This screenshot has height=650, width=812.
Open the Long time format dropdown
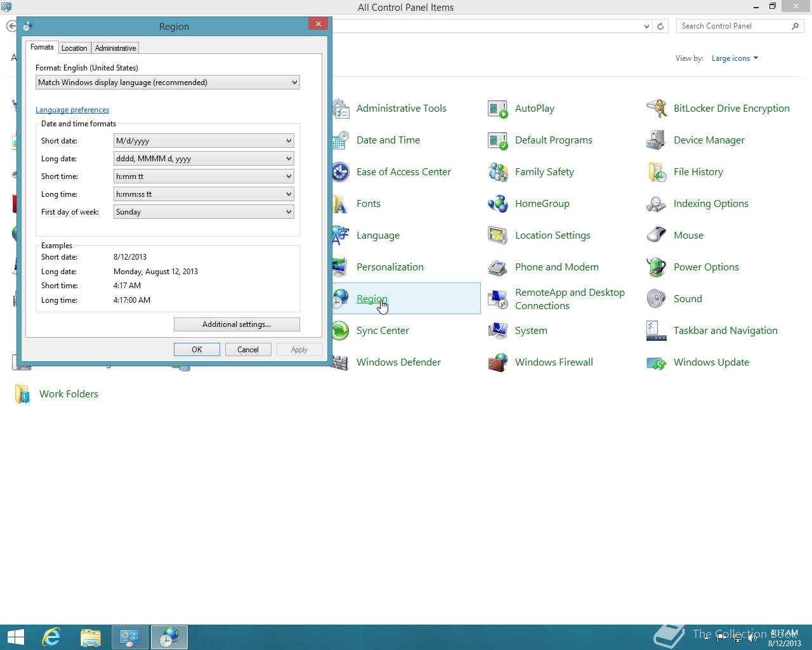pyautogui.click(x=204, y=194)
